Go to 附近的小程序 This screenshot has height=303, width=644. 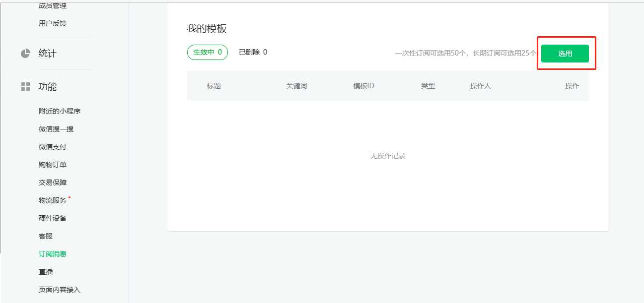pyautogui.click(x=60, y=111)
